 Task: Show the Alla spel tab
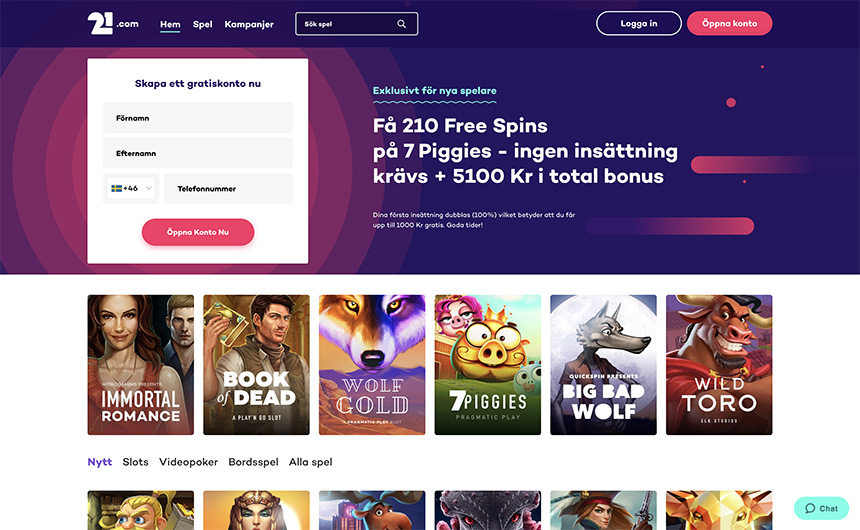[310, 462]
